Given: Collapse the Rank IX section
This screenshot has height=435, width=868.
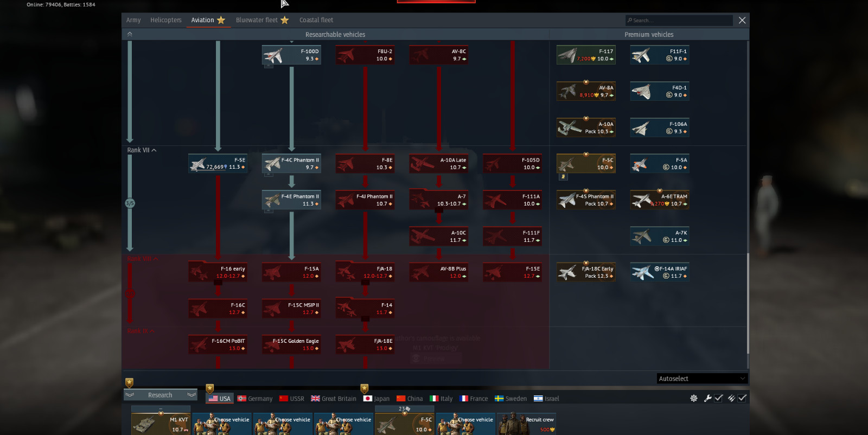Looking at the screenshot, I should pos(141,331).
